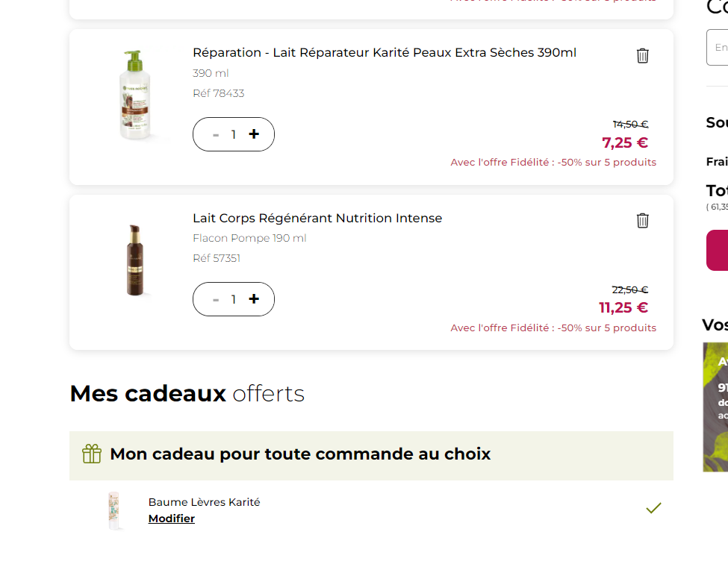Click the promo code input field
Viewport: 728px width, 567px height.
click(x=718, y=48)
